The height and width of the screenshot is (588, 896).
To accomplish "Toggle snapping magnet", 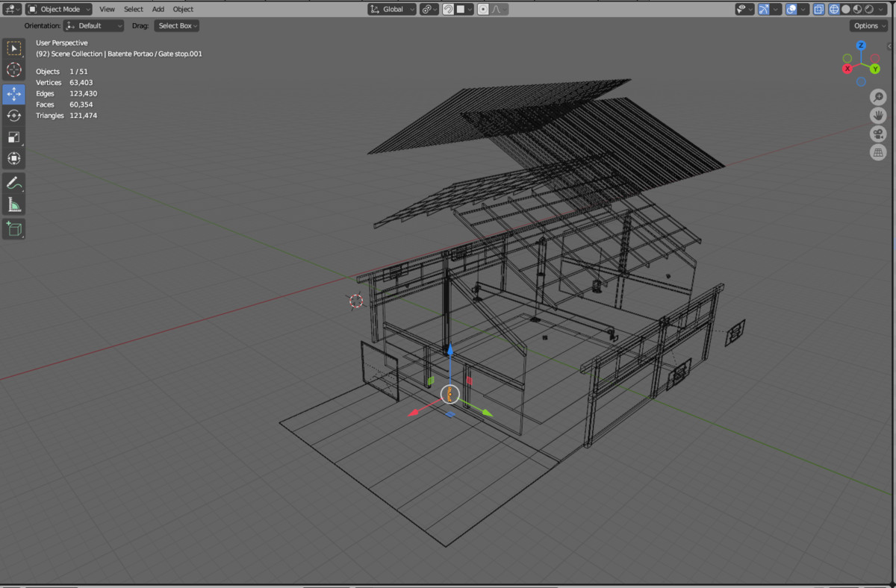I will click(x=448, y=9).
